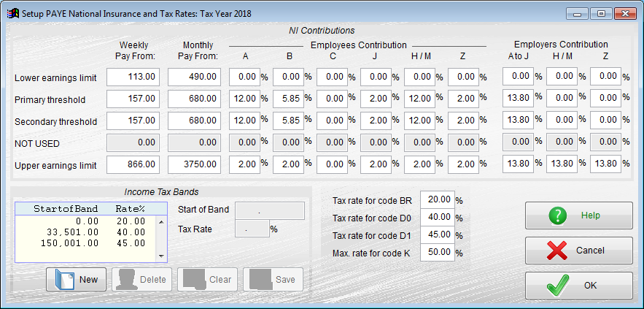Click the red X Cancel icon
Viewport: 644px width, 309px height.
click(557, 251)
